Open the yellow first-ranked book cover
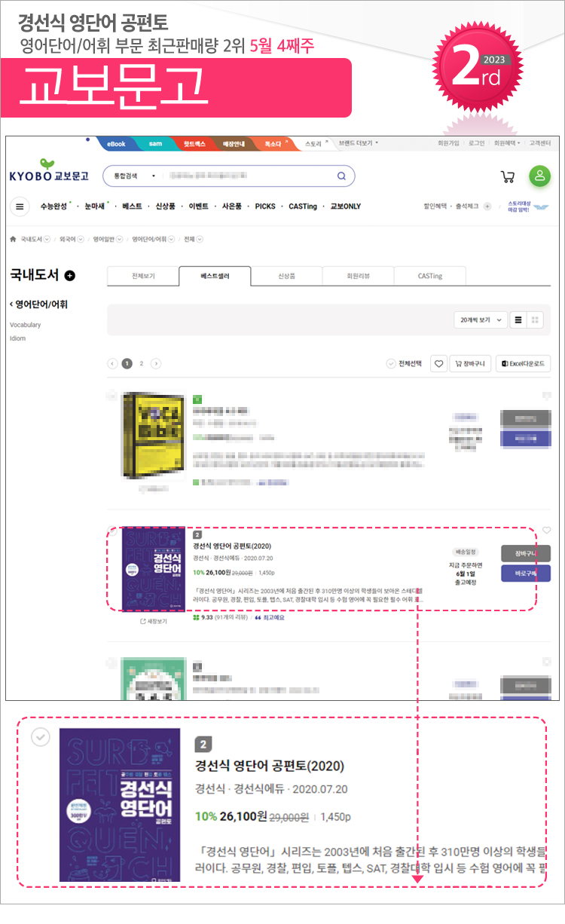The image size is (565, 924). pos(154,435)
